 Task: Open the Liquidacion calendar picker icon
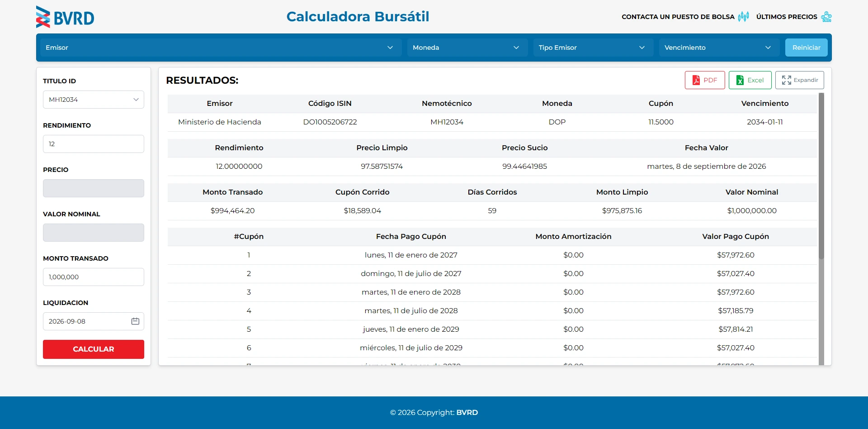135,321
